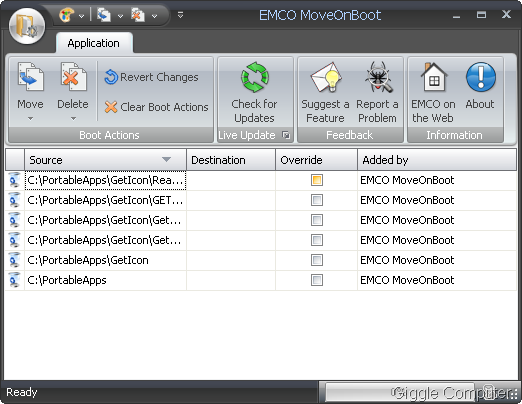Maximize the EMCO MoveOnBoot window
This screenshot has width=522, height=404.
tap(481, 15)
